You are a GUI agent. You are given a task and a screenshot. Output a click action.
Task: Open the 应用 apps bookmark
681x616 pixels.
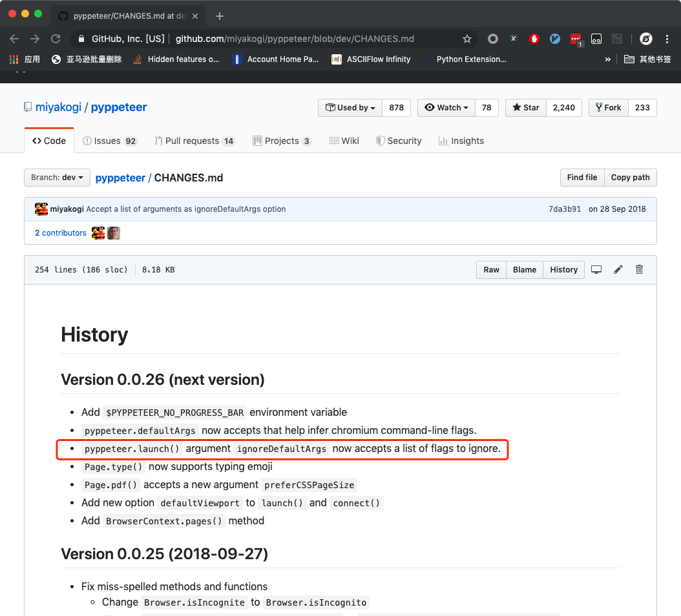[25, 59]
